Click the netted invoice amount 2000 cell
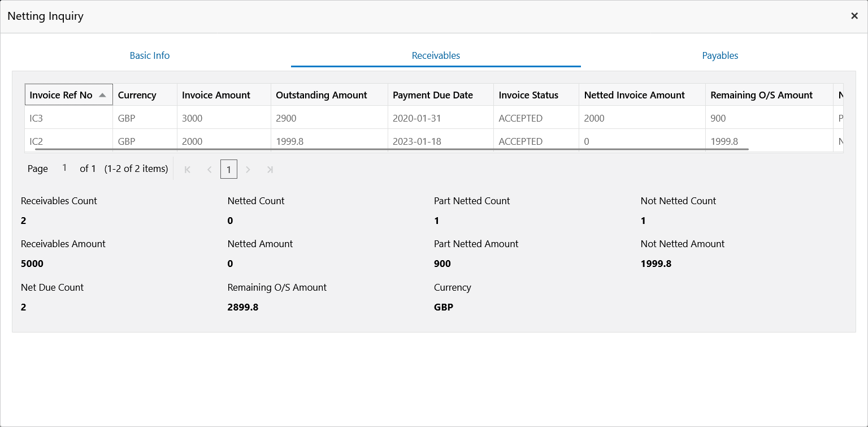 [x=642, y=118]
